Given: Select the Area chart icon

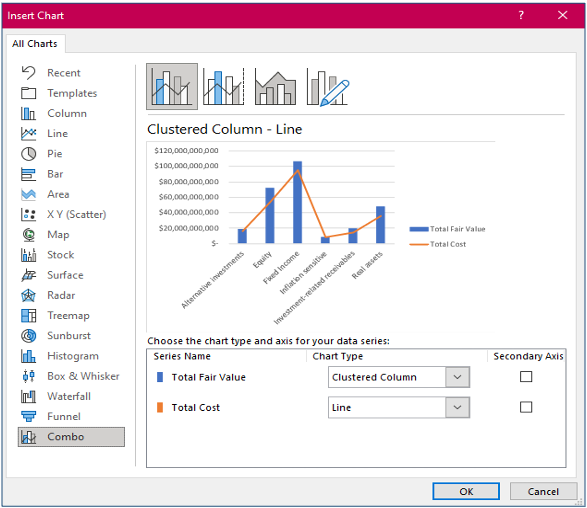Looking at the screenshot, I should (28, 194).
